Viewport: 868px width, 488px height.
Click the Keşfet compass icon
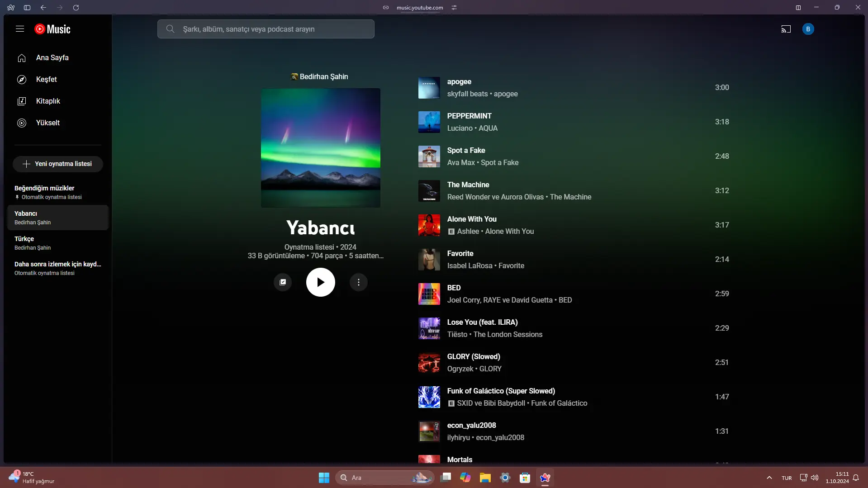22,80
